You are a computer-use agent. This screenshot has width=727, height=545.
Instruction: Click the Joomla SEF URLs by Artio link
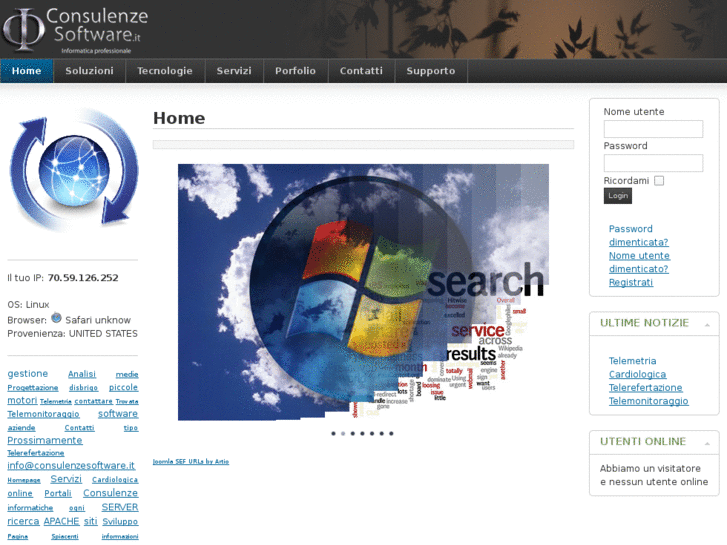[191, 462]
